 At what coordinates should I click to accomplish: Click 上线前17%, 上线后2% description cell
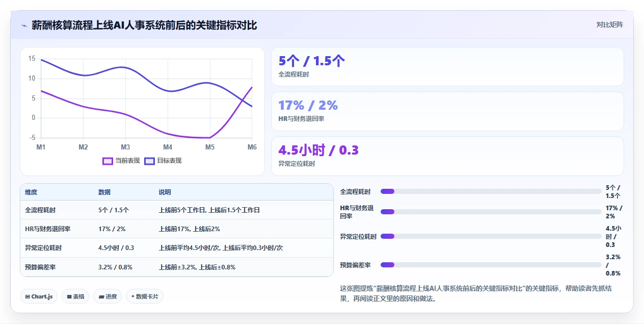click(190, 229)
